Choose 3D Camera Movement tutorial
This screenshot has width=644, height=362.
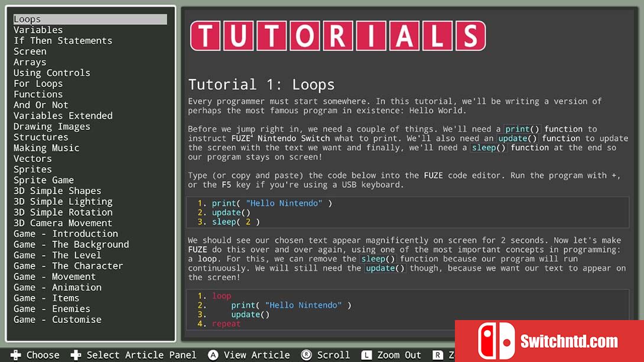[x=63, y=223]
